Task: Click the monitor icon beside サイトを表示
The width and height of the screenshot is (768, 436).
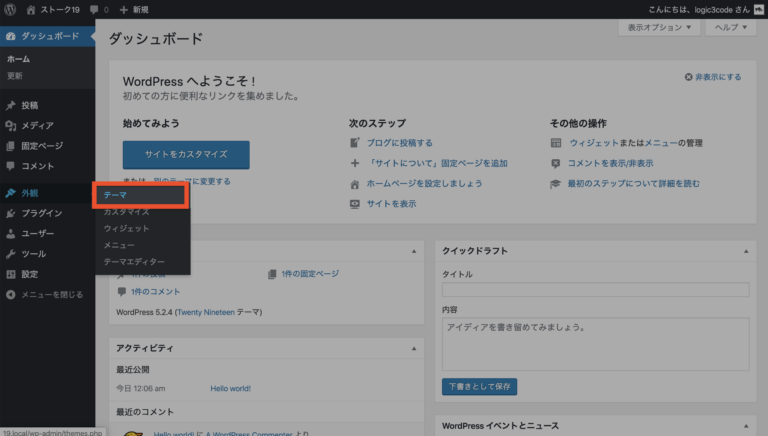Action: click(355, 204)
